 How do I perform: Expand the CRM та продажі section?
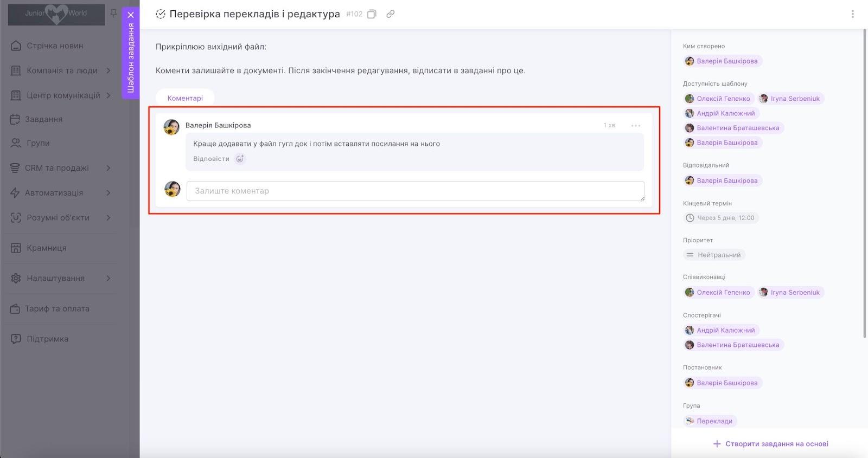pyautogui.click(x=108, y=168)
